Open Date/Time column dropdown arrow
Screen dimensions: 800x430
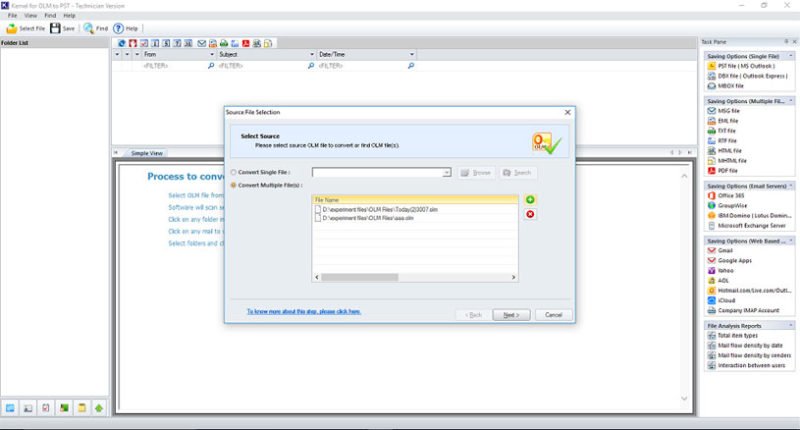pos(412,54)
